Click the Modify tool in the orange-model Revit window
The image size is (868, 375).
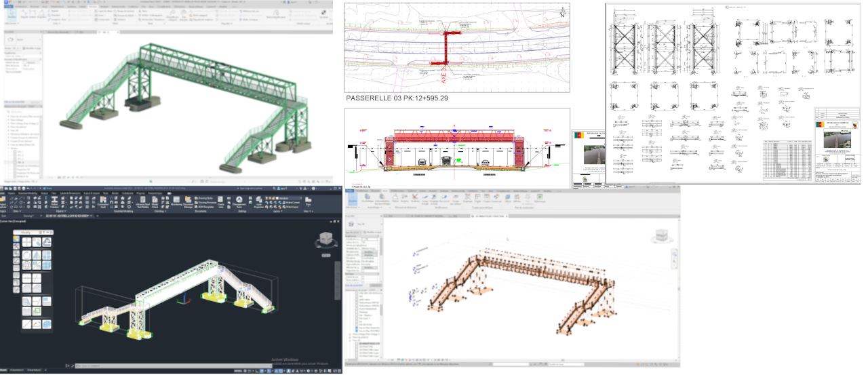(353, 200)
